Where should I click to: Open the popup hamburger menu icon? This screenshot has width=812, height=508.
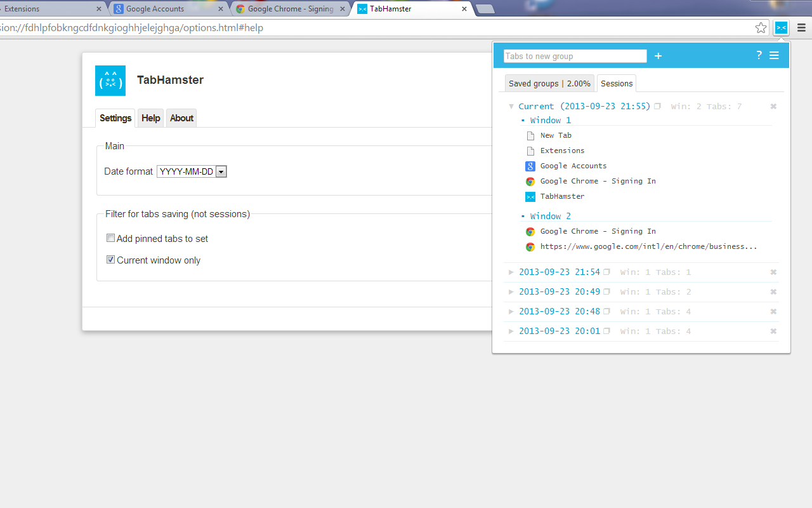point(774,55)
